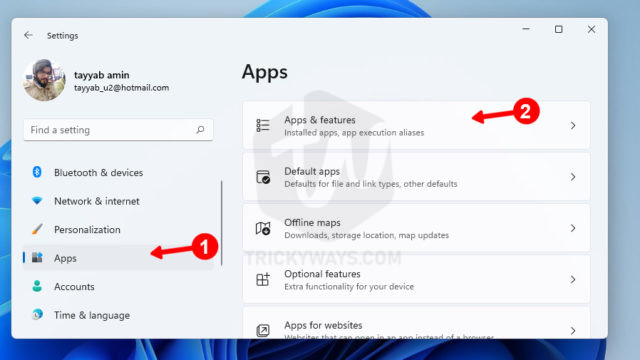
Task: Click 'Installed apps, app execution aliases' description
Action: point(354,133)
